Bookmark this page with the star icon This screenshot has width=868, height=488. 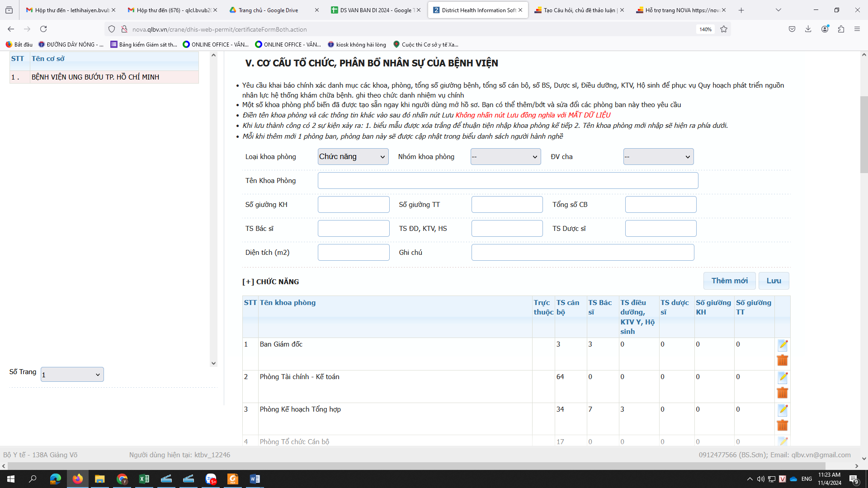[x=724, y=29]
